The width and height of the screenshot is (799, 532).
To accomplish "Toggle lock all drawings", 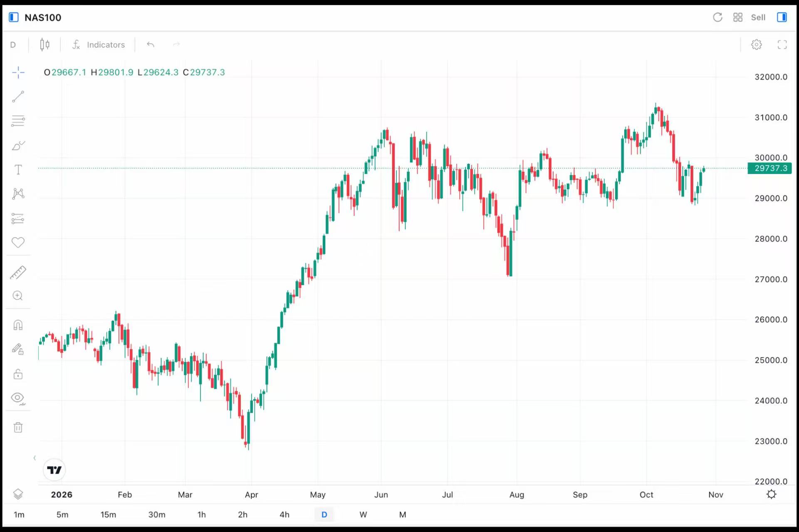I will point(18,374).
